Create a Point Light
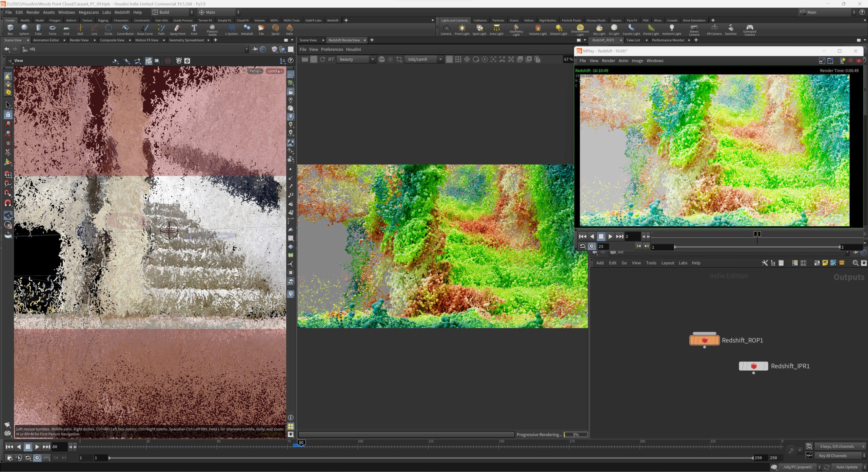 coord(462,29)
